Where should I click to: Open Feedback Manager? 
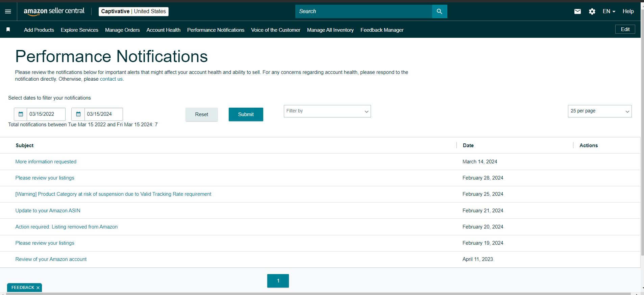(382, 30)
